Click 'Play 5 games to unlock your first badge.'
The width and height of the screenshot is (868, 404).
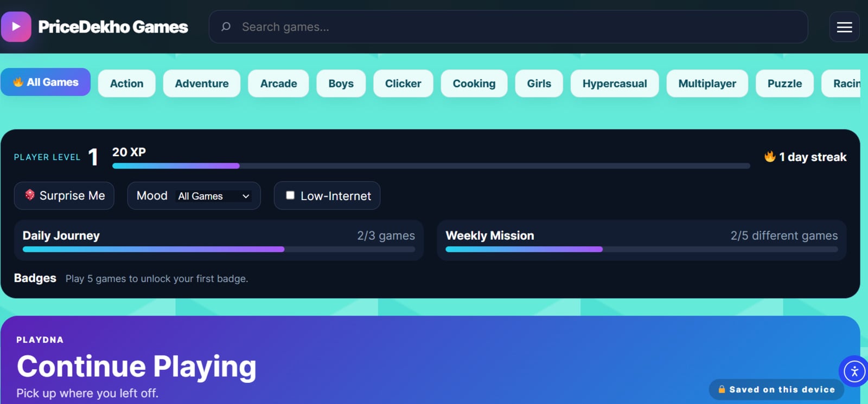pos(157,279)
